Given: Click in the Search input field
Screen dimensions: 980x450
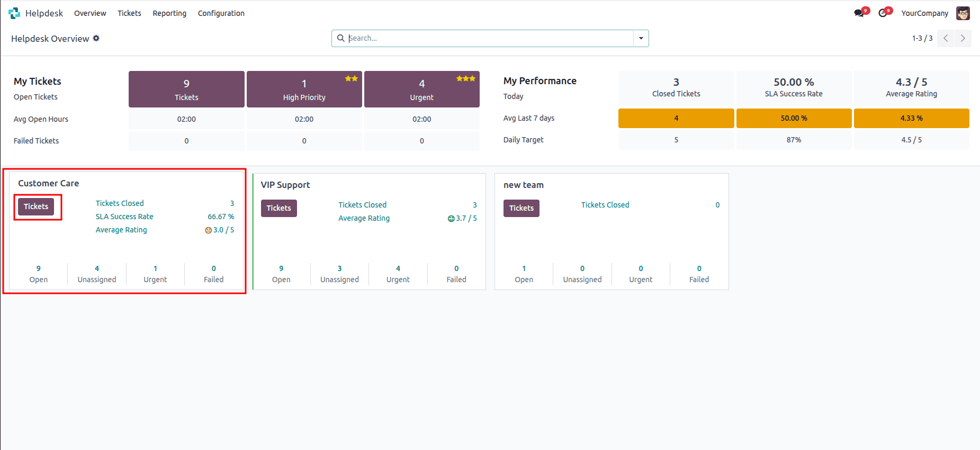Looking at the screenshot, I should click(x=490, y=38).
